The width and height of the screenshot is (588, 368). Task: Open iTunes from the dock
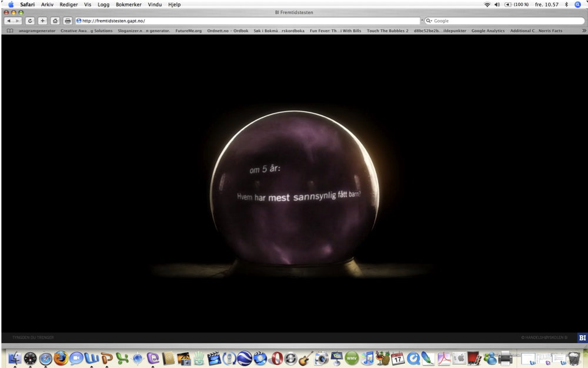[368, 359]
